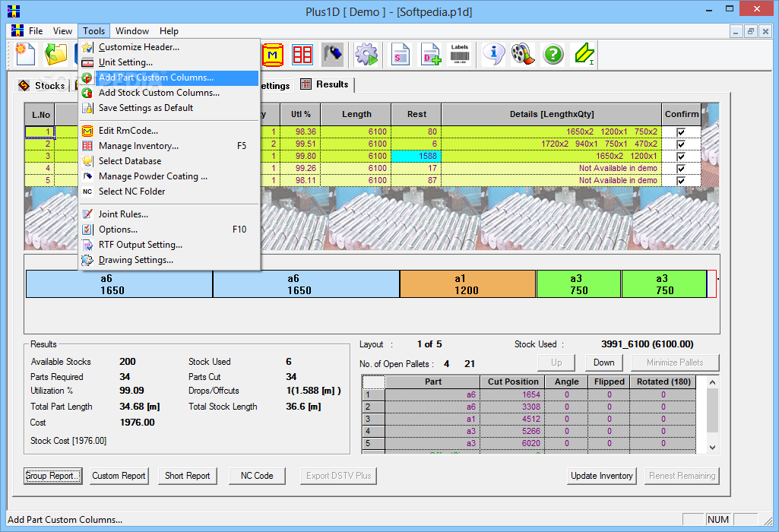Image resolution: width=779 pixels, height=532 pixels.
Task: Choose Customize Header... from Tools menu
Action: [x=169, y=47]
